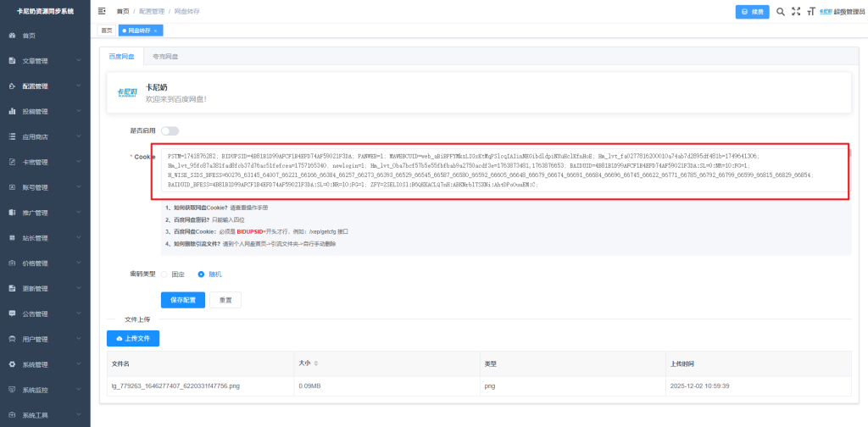868x427 pixels.
Task: Toggle fullscreen mode icon
Action: coord(795,12)
